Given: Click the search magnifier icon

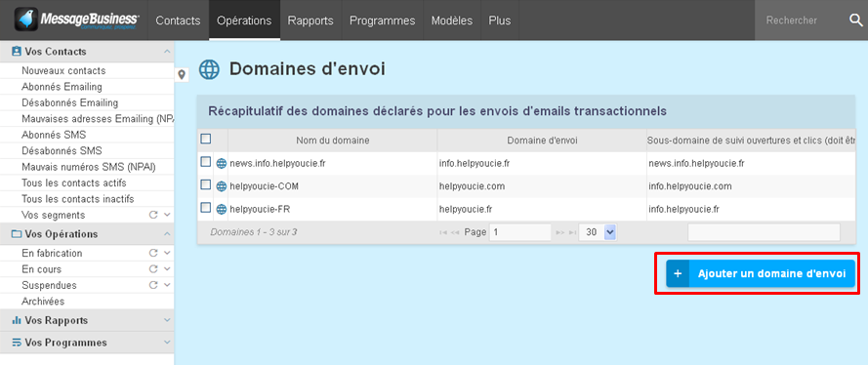Looking at the screenshot, I should [856, 20].
